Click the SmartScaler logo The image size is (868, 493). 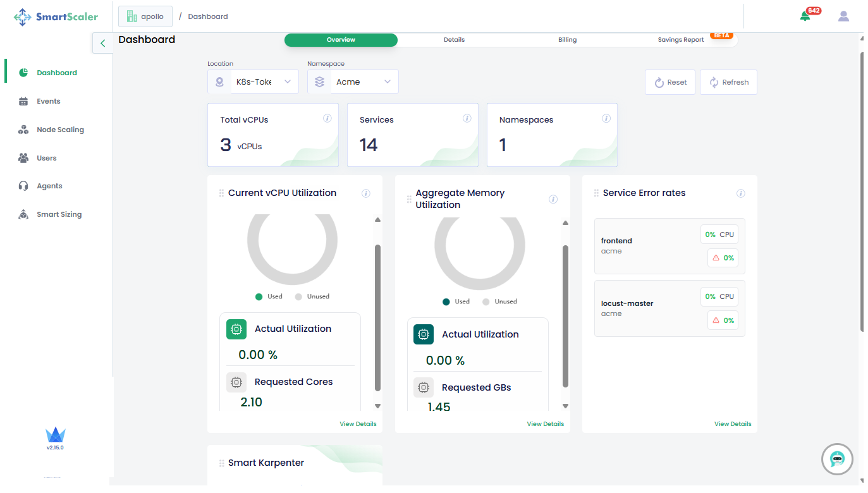click(56, 17)
